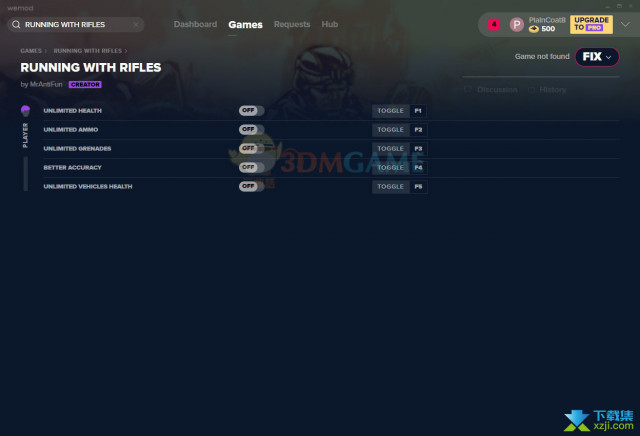This screenshot has width=640, height=436.
Task: Clear the search field with the X
Action: (x=136, y=24)
